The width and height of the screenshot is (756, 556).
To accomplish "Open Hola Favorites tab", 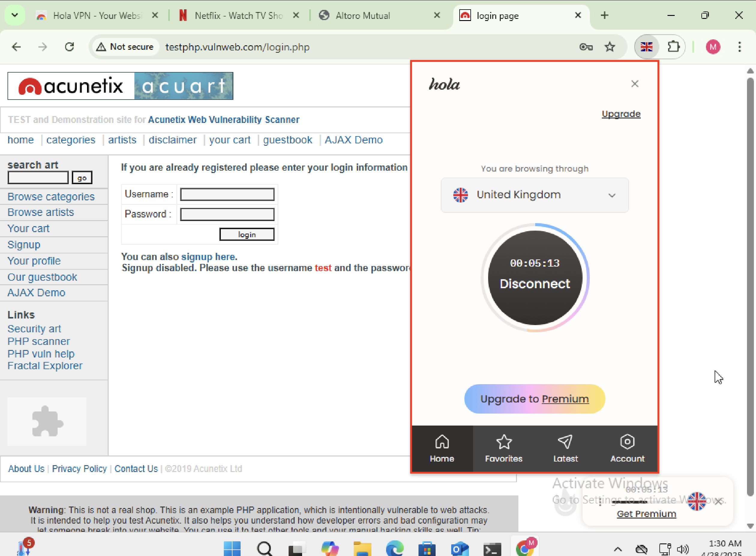I will tap(504, 449).
